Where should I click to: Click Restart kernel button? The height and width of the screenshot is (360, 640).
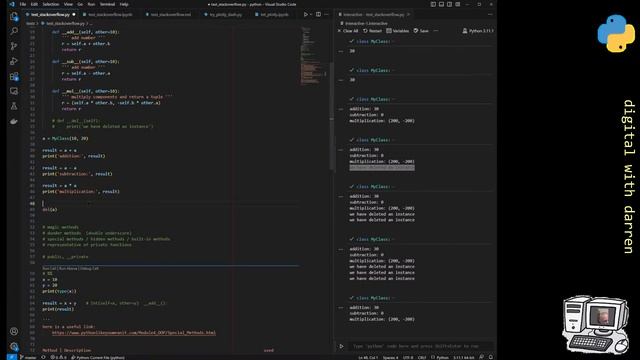(372, 31)
